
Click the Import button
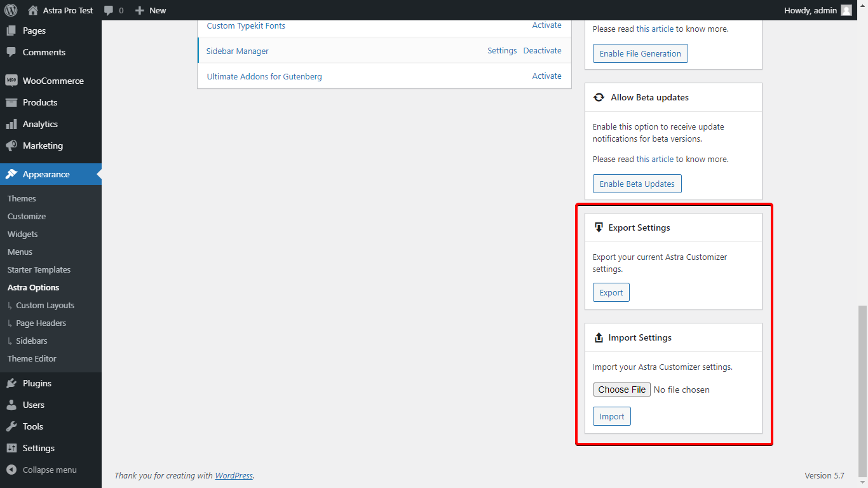[612, 416]
